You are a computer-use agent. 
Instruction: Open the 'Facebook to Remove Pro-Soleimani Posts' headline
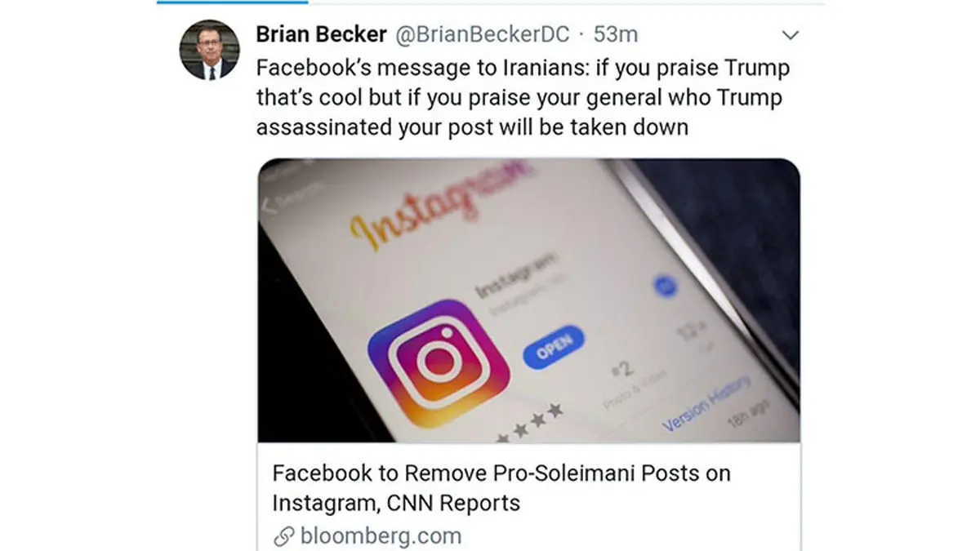501,487
